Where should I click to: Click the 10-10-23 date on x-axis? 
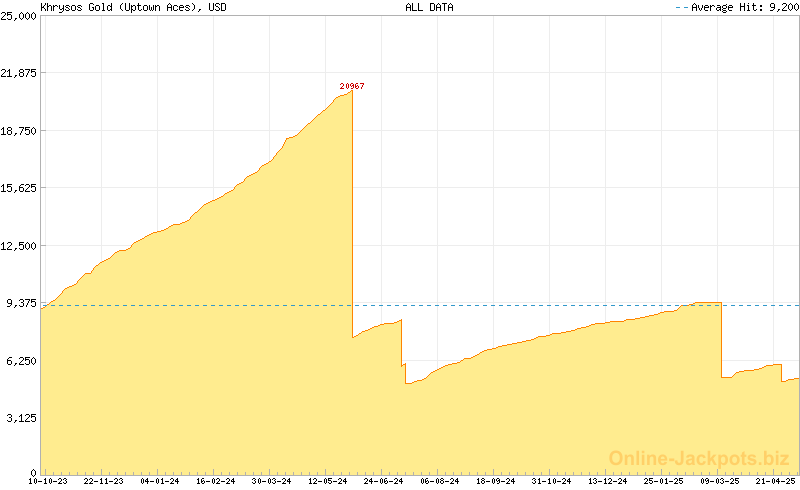pyautogui.click(x=48, y=481)
